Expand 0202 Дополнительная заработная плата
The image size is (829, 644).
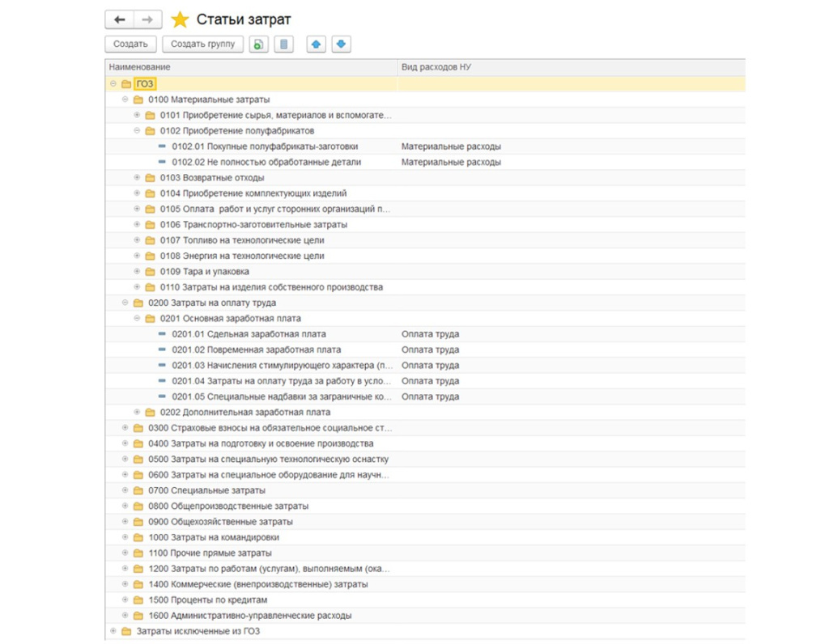[137, 412]
